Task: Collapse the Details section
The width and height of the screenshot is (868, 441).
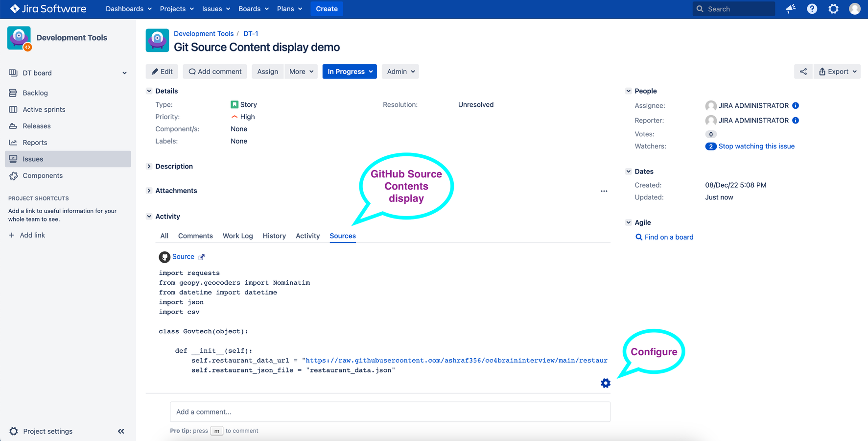Action: coord(149,91)
